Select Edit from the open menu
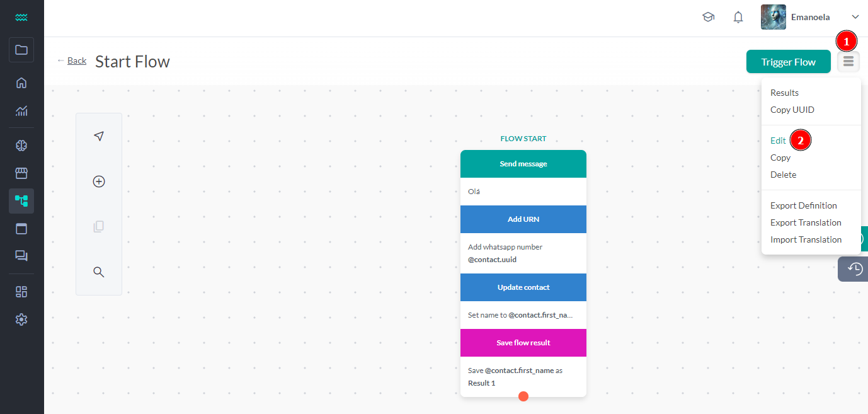The height and width of the screenshot is (414, 868). point(778,140)
